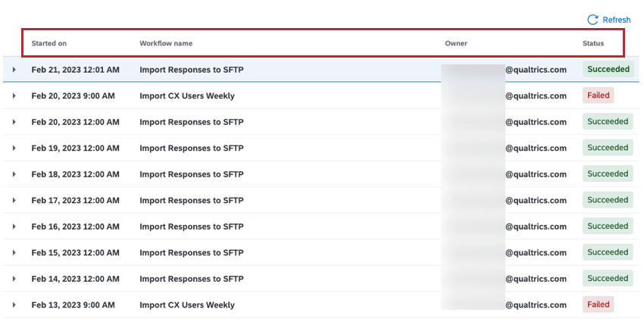Screen dimensions: 644x322
Task: Expand the Feb 21, 2023 12:01 AM row
Action: tap(14, 70)
